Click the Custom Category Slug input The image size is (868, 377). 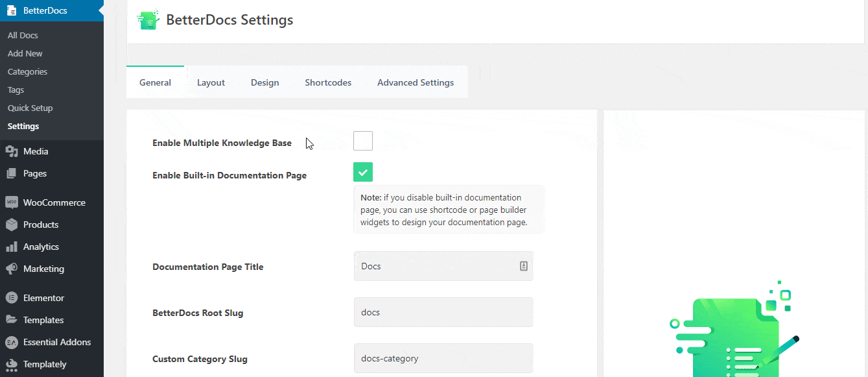[443, 358]
